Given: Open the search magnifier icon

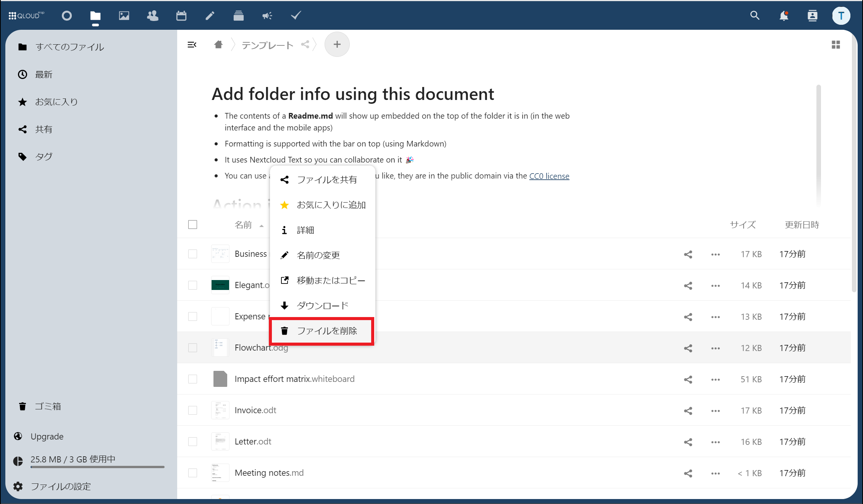Looking at the screenshot, I should [x=755, y=16].
